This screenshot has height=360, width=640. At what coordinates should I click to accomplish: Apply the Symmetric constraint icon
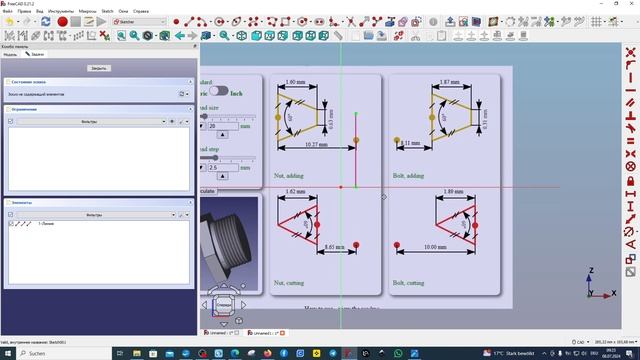pyautogui.click(x=631, y=154)
